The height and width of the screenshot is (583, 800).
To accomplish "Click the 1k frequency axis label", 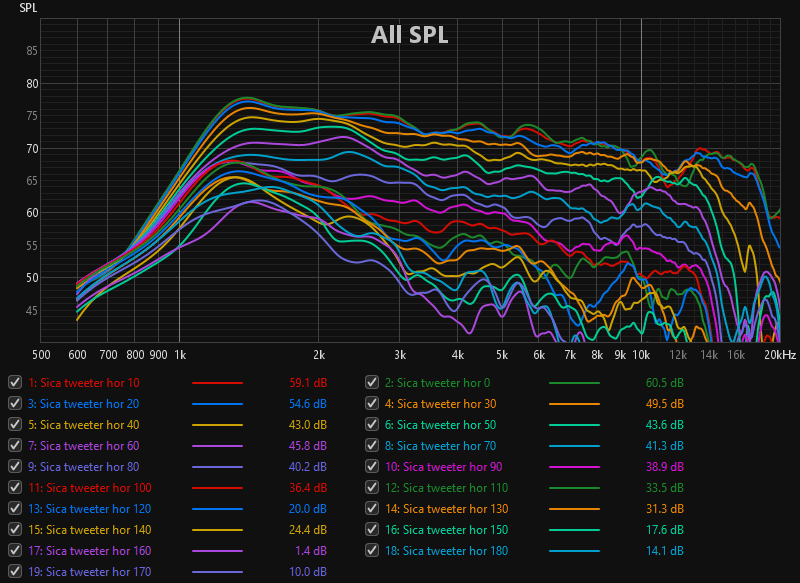I will [180, 354].
